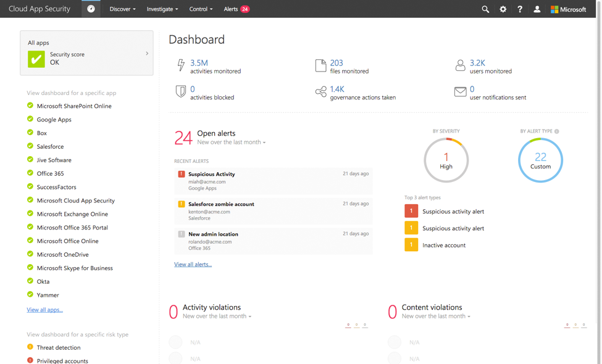The image size is (602, 364).
Task: Click red swatch for top Suspicious activity alert
Action: 411,211
